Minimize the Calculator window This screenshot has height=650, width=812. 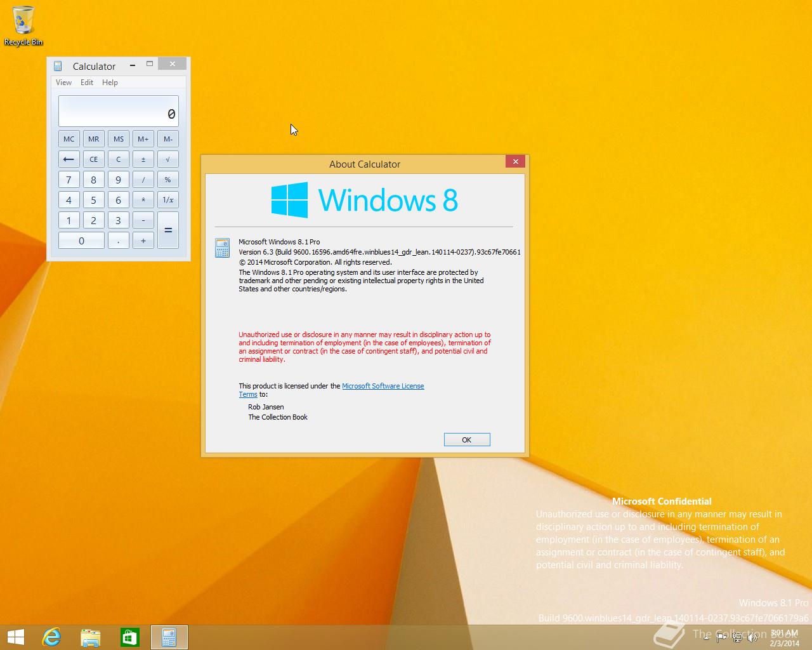[x=133, y=64]
